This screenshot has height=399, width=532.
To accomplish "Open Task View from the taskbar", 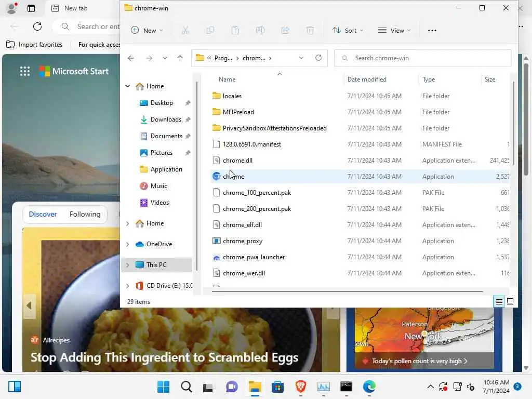I will tap(208, 387).
